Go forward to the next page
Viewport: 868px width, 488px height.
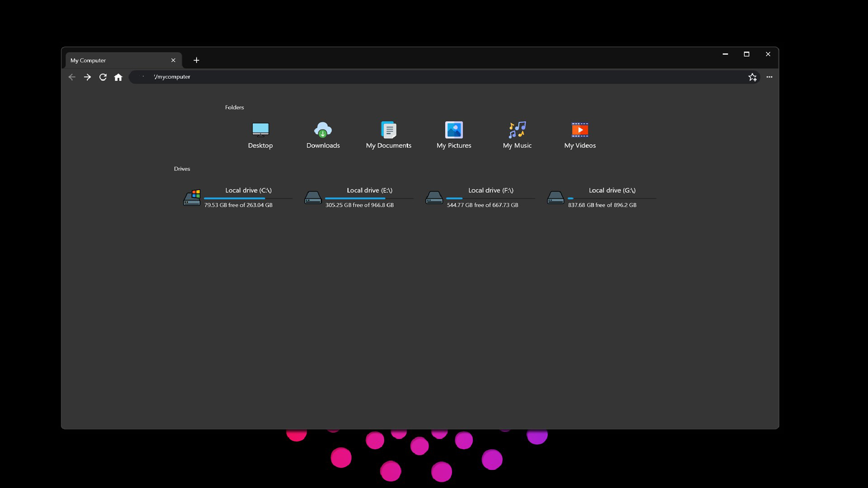tap(87, 77)
